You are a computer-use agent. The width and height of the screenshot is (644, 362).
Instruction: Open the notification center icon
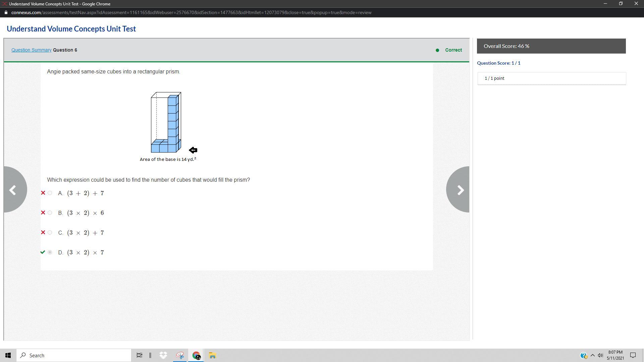click(x=633, y=355)
